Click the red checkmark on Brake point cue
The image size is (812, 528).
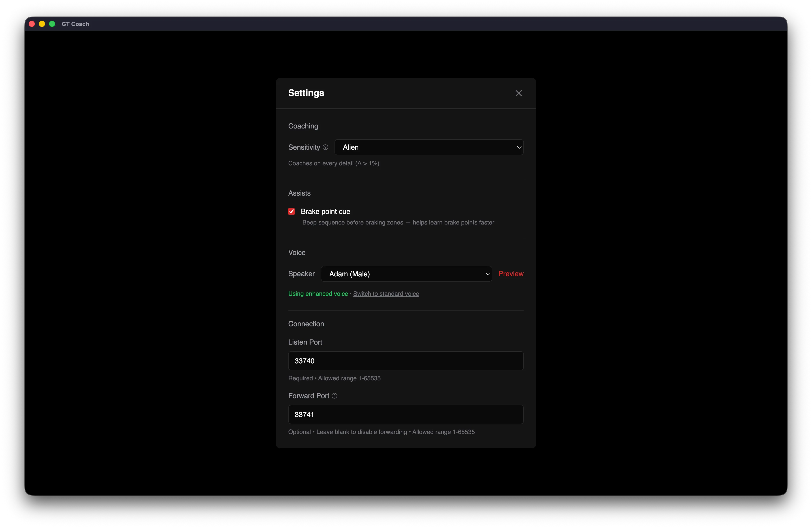(x=291, y=211)
